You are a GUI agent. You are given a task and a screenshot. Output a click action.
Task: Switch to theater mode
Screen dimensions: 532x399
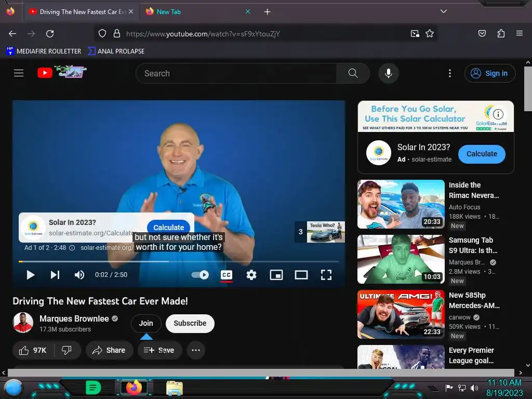tap(301, 275)
